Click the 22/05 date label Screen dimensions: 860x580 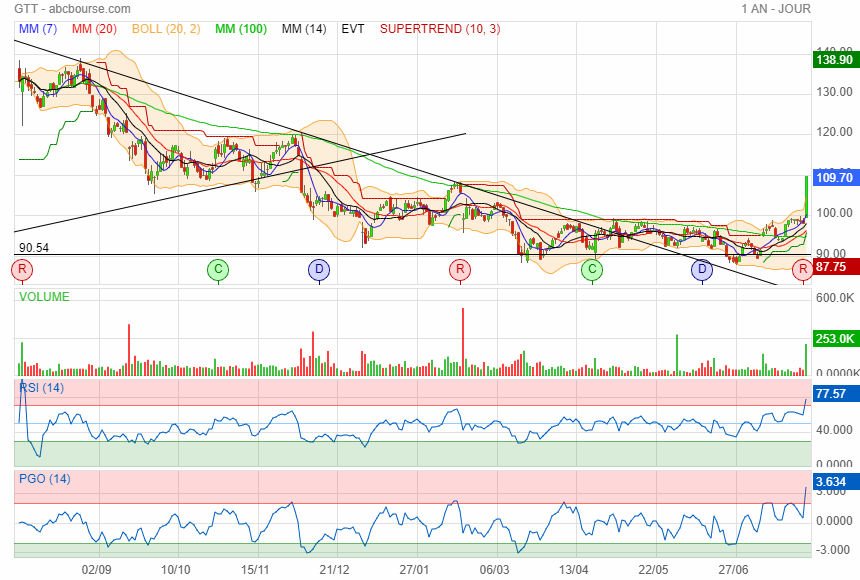(653, 570)
